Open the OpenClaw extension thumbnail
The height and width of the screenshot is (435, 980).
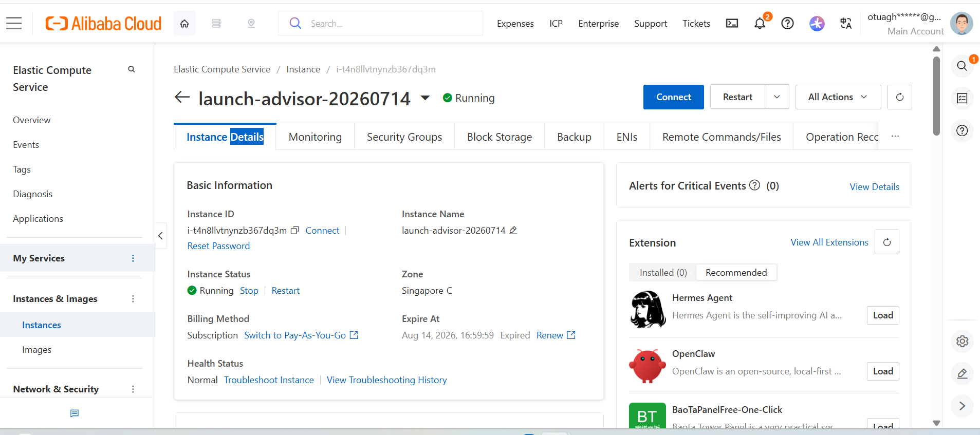point(648,366)
